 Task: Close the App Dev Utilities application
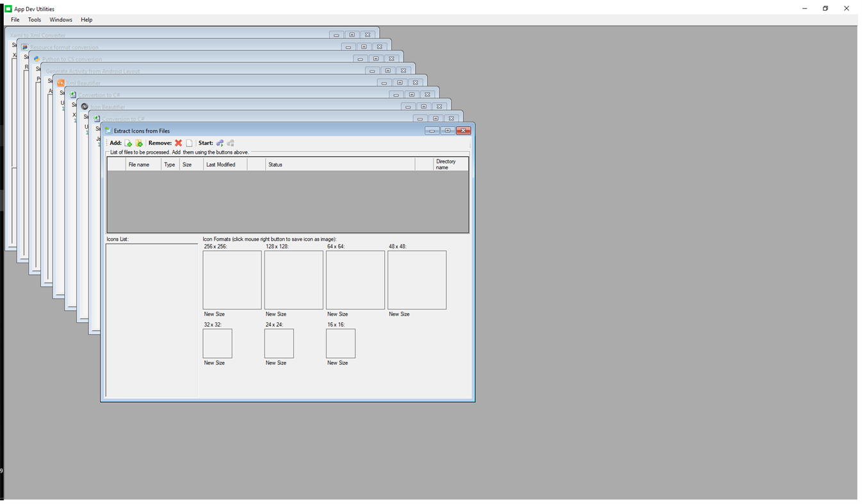pyautogui.click(x=847, y=8)
